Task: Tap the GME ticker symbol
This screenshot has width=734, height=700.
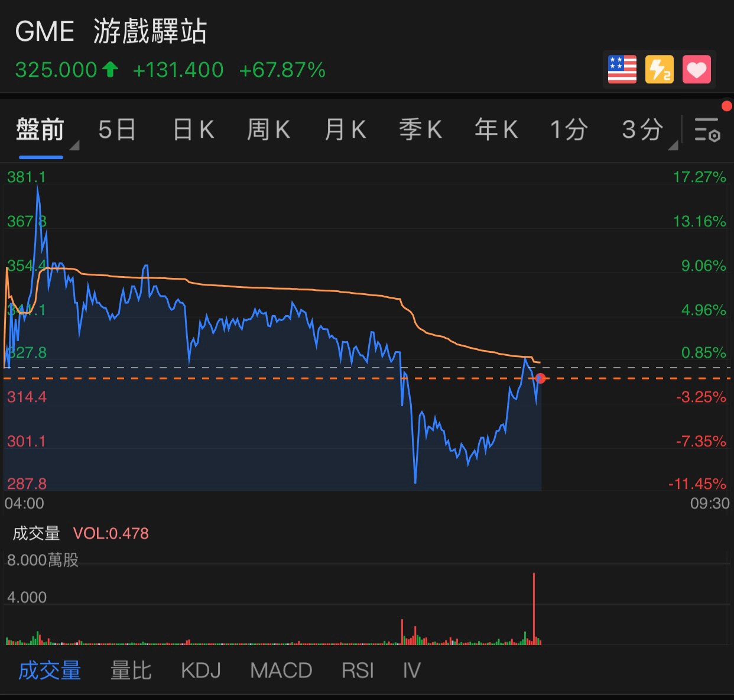Action: pos(45,31)
